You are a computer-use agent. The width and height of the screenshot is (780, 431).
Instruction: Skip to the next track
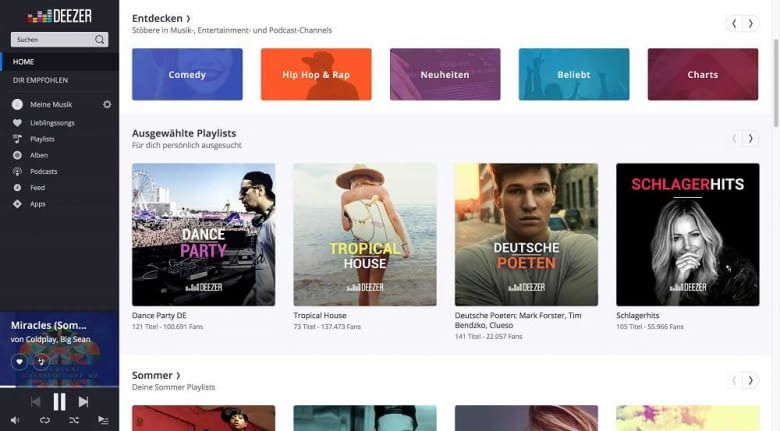pos(84,402)
